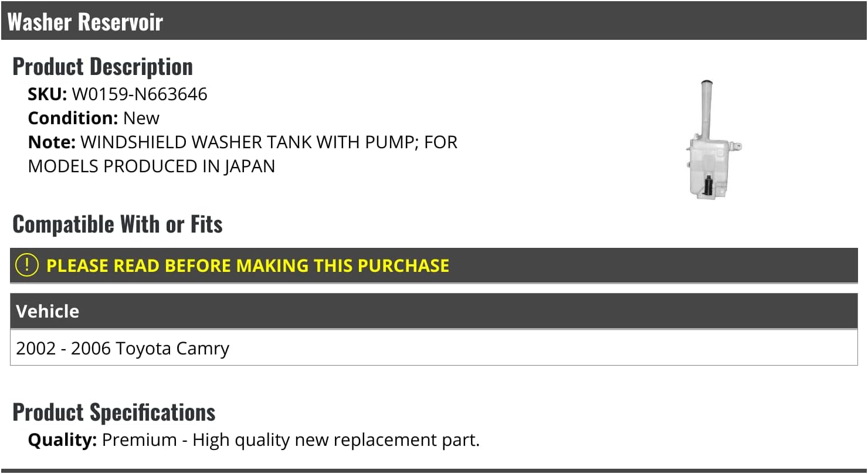Click the Product Specifications heading
The width and height of the screenshot is (868, 474).
[x=114, y=412]
